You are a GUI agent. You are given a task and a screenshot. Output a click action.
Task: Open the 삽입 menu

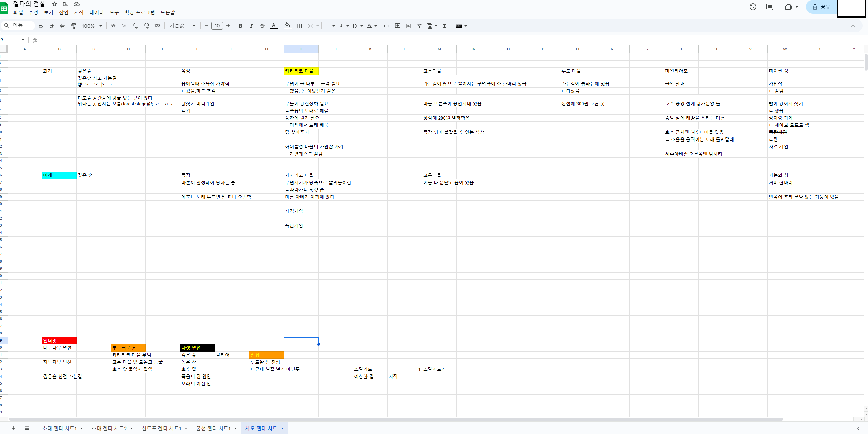click(64, 12)
